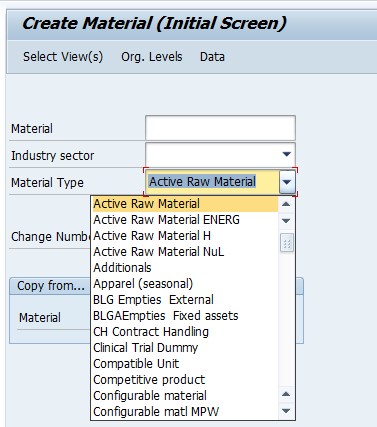
Task: Select Active Raw Material ENERG option
Action: (x=184, y=220)
